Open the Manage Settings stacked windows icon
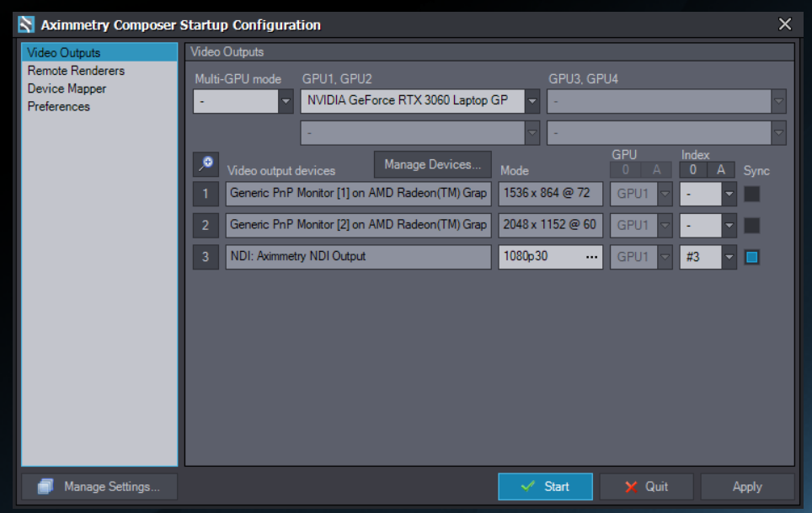812x513 pixels. pyautogui.click(x=45, y=487)
